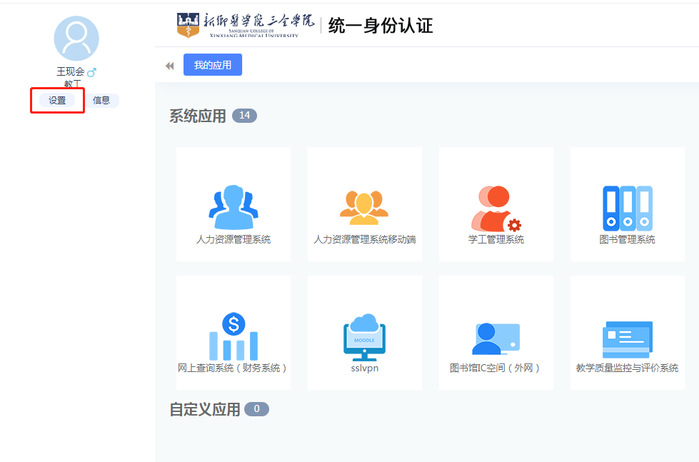Switch to the 我的应用 tab

[213, 65]
